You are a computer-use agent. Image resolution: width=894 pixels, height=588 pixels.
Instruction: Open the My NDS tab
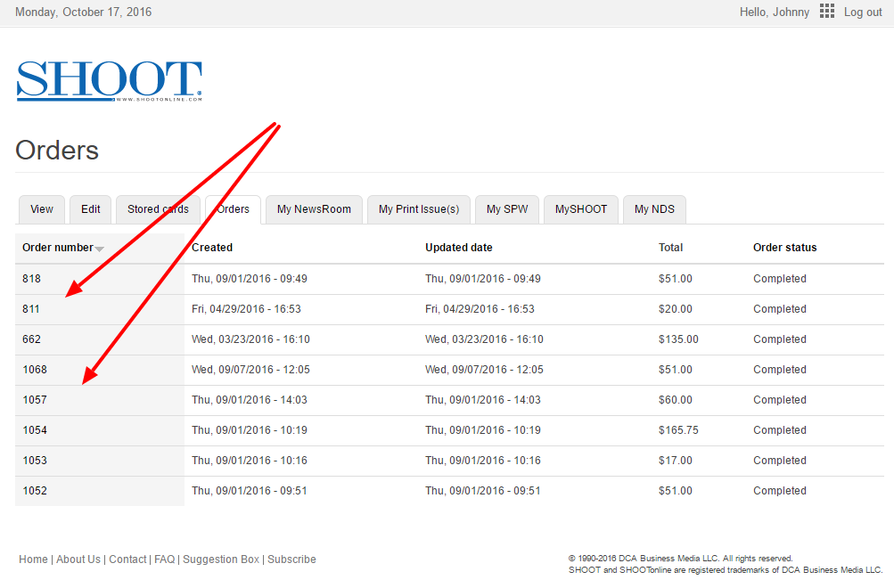click(654, 209)
